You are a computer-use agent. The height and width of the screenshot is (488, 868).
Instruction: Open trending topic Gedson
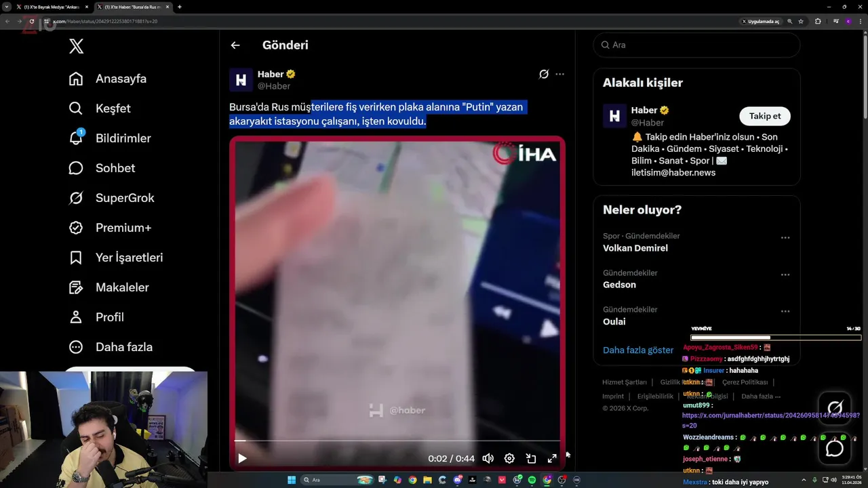click(x=619, y=285)
